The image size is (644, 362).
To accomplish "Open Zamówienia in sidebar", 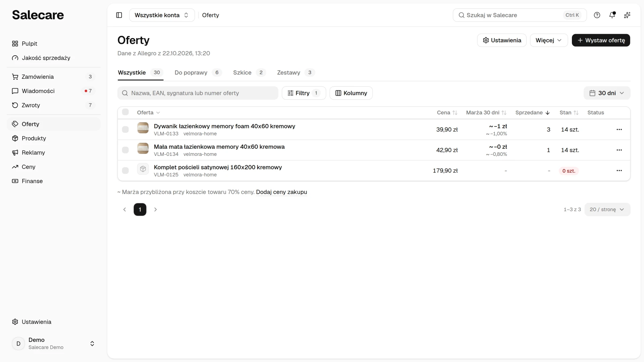I will 54,77.
